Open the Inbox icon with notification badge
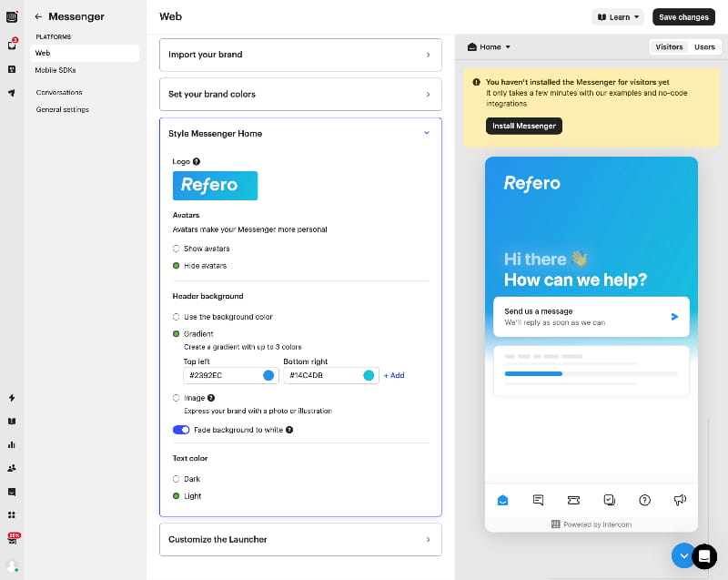Image resolution: width=728 pixels, height=580 pixels. 12,44
